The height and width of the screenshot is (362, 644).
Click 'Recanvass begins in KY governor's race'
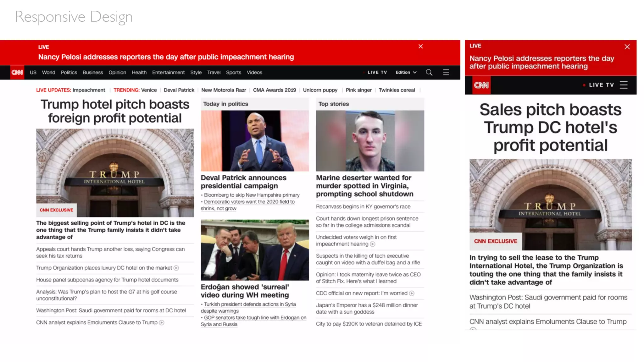point(363,207)
